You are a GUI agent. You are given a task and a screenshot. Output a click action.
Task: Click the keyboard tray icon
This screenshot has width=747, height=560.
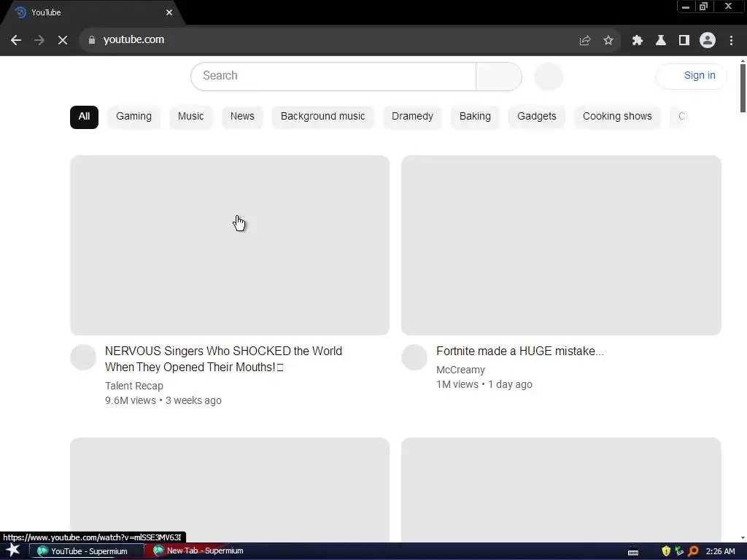click(x=633, y=553)
